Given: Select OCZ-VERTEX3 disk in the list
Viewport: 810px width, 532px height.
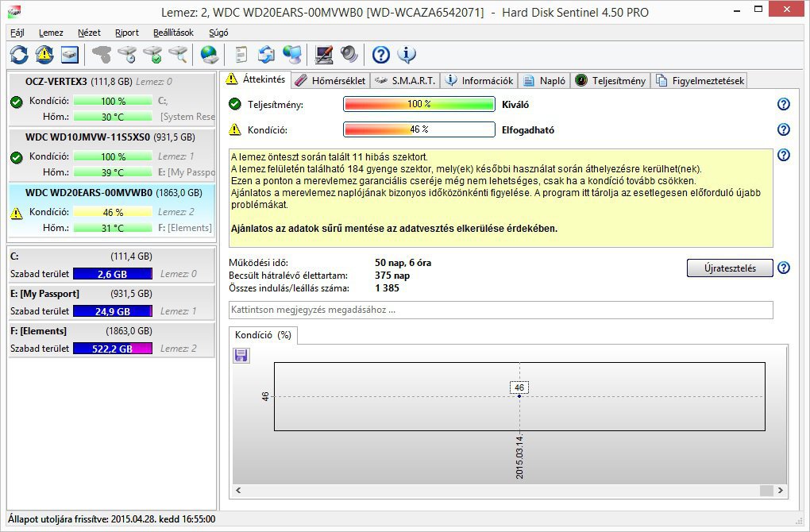Looking at the screenshot, I should click(x=112, y=100).
